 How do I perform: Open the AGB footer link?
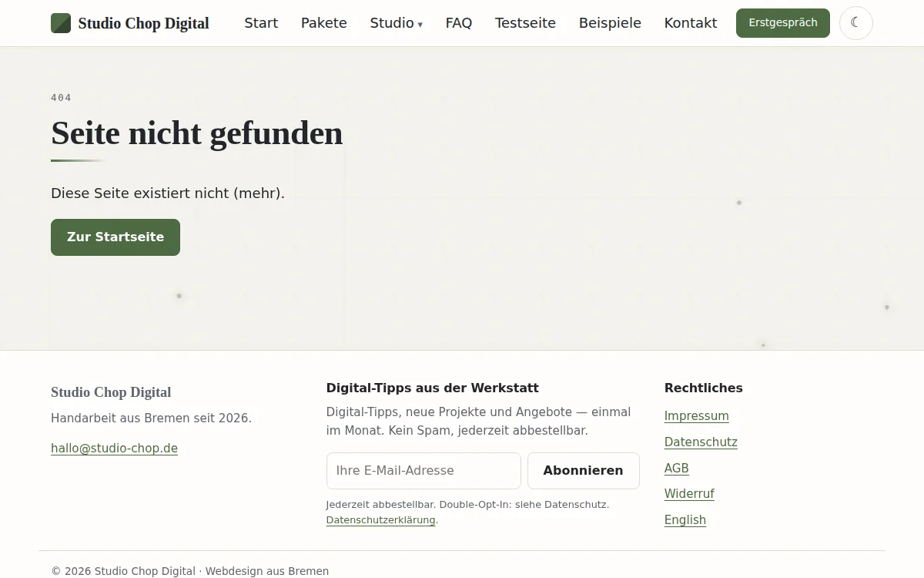[677, 469]
